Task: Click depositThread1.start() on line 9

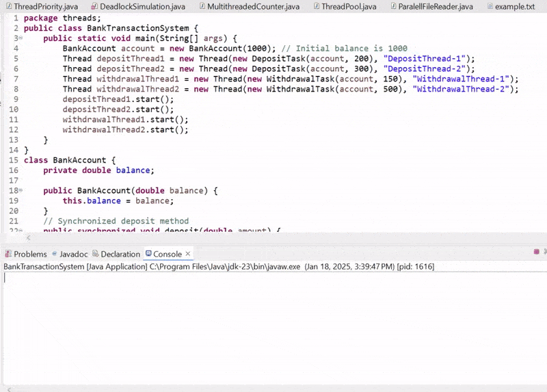Action: click(118, 99)
